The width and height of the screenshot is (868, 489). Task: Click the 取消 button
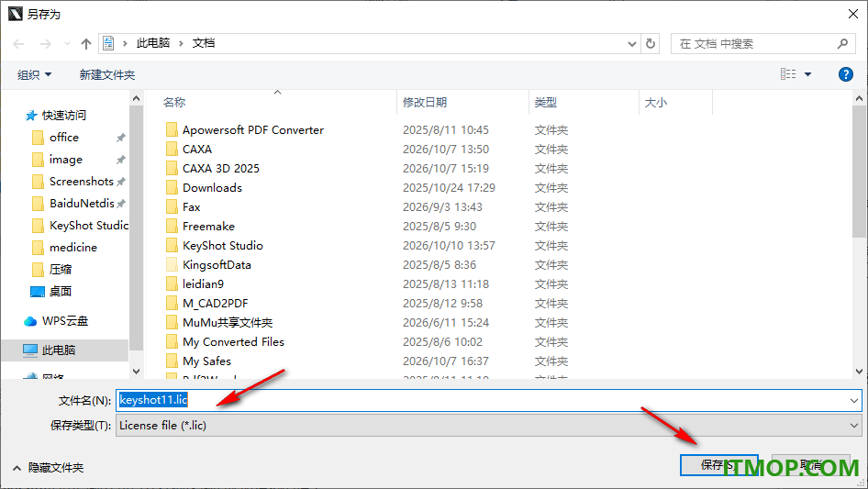tap(811, 465)
